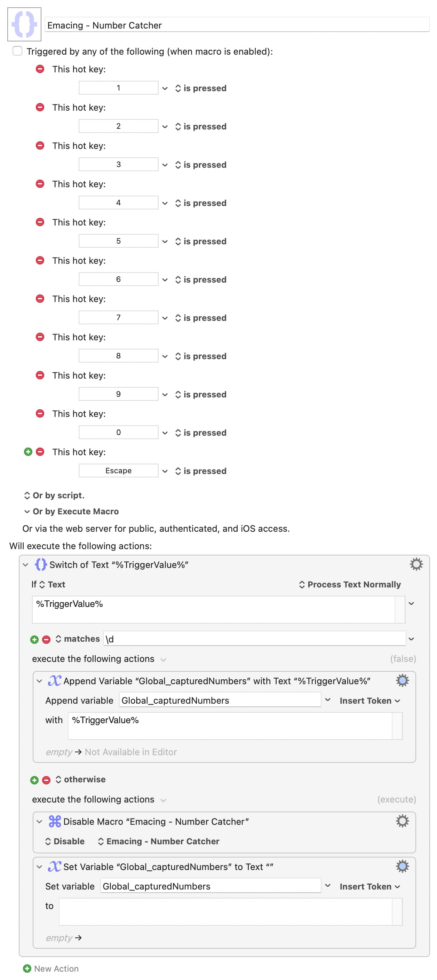437x980 pixels.
Task: Remove the hot key 8 trigger
Action: coord(40,337)
